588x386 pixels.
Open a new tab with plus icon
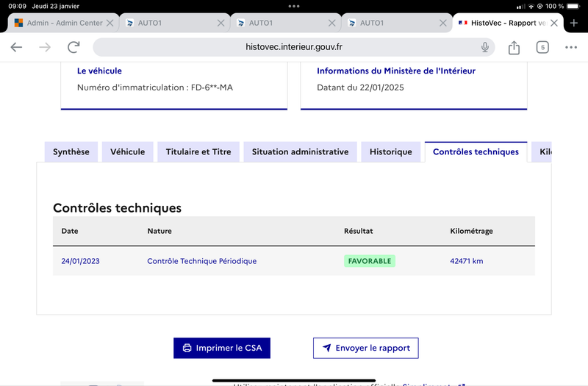[574, 23]
